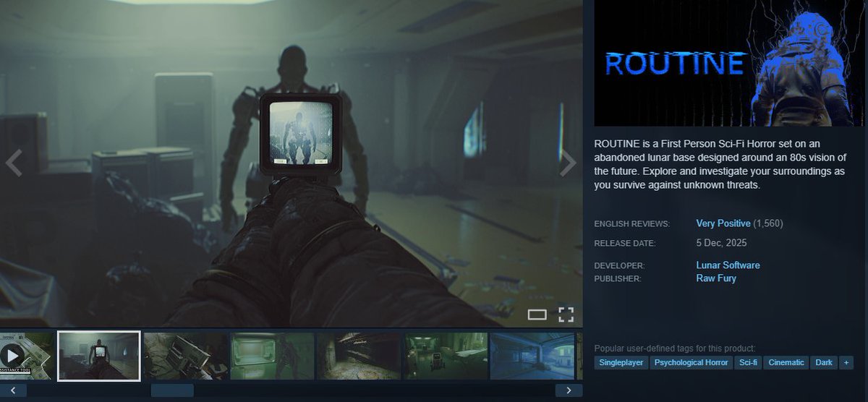Click thumbnail strip right scroll arrow
The width and height of the screenshot is (868, 402).
point(569,390)
